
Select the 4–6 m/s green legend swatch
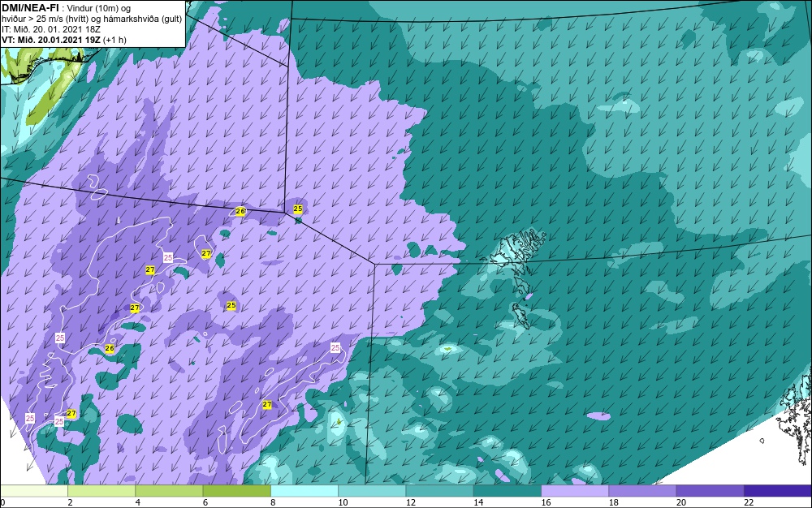(170, 491)
